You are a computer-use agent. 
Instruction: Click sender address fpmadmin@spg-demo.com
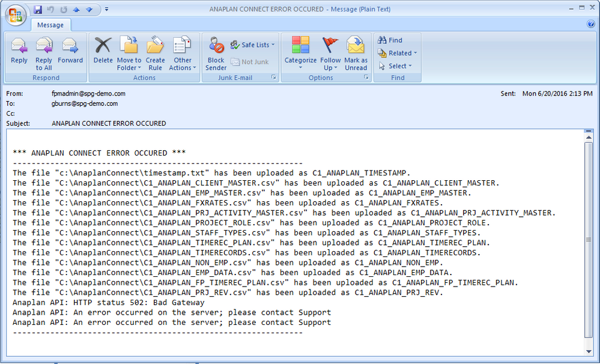pos(88,93)
